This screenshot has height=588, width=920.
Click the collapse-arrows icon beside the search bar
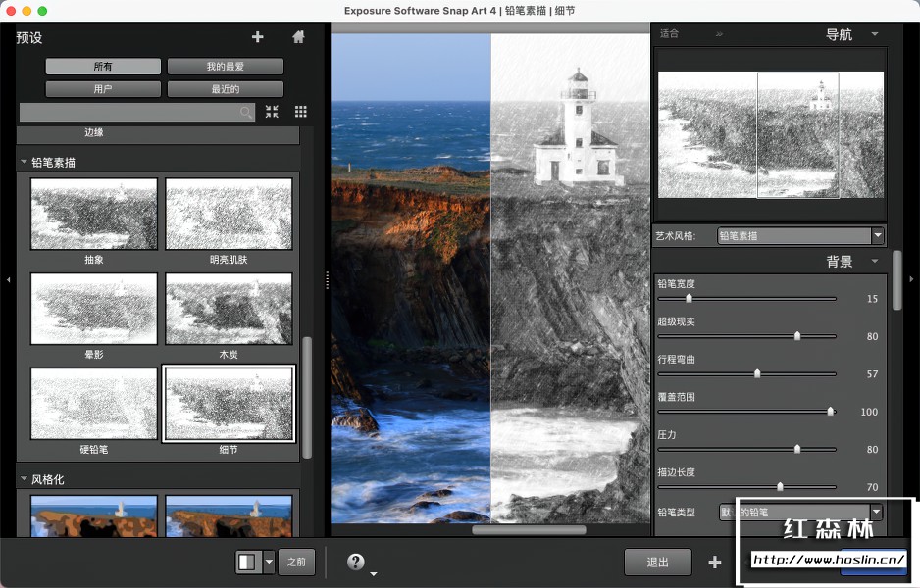[272, 112]
